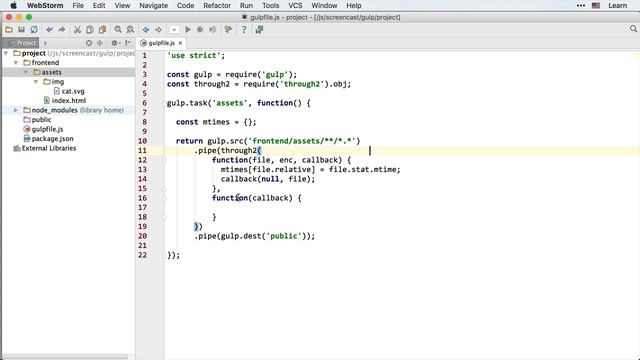Click the Debug bug icon
Viewport: 640px width, 360px height.
(x=200, y=30)
